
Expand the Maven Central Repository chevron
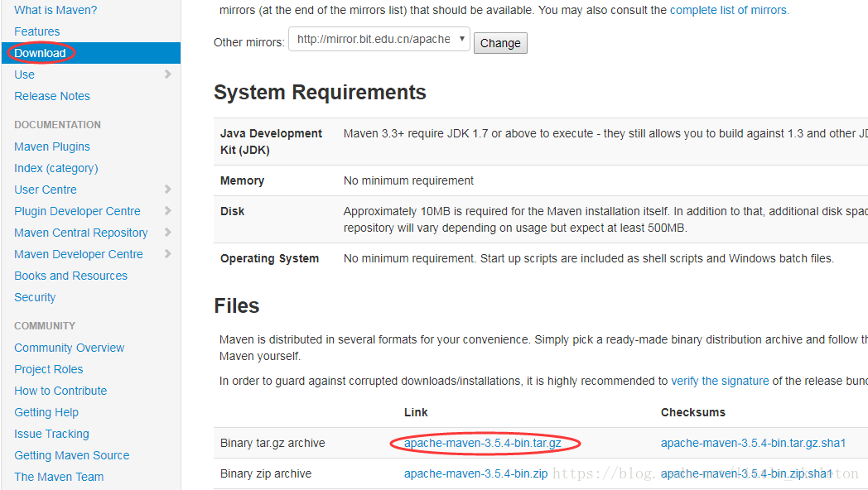pos(168,233)
